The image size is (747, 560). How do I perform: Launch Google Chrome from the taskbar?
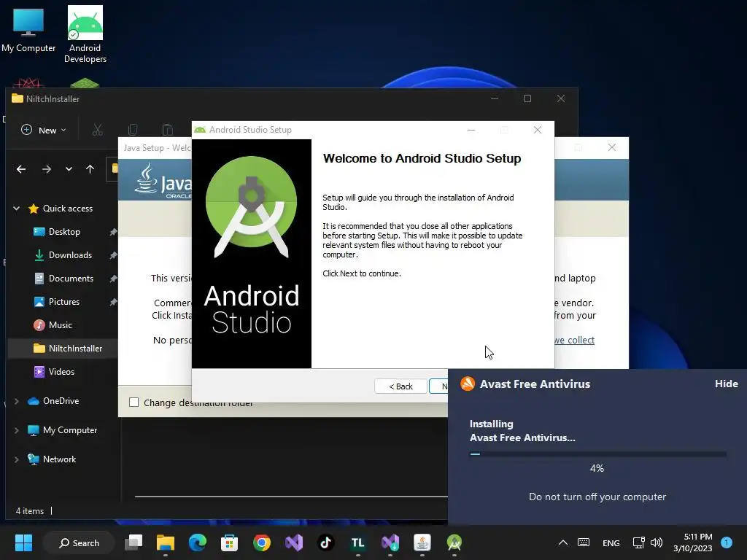[262, 542]
